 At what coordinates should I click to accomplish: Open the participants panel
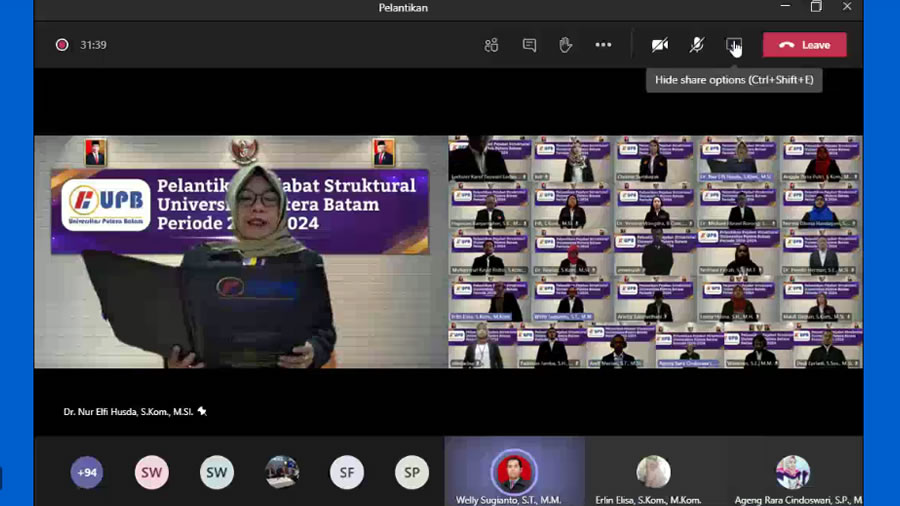point(491,45)
